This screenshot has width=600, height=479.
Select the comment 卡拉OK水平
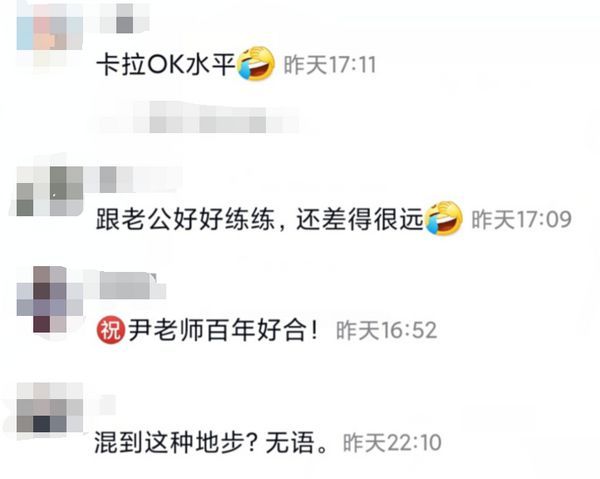pyautogui.click(x=166, y=64)
